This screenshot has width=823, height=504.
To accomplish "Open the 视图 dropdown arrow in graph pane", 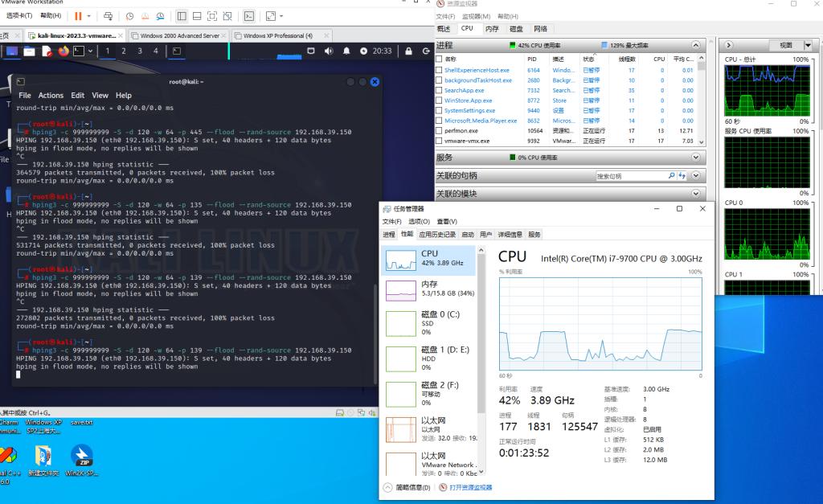I will (808, 45).
